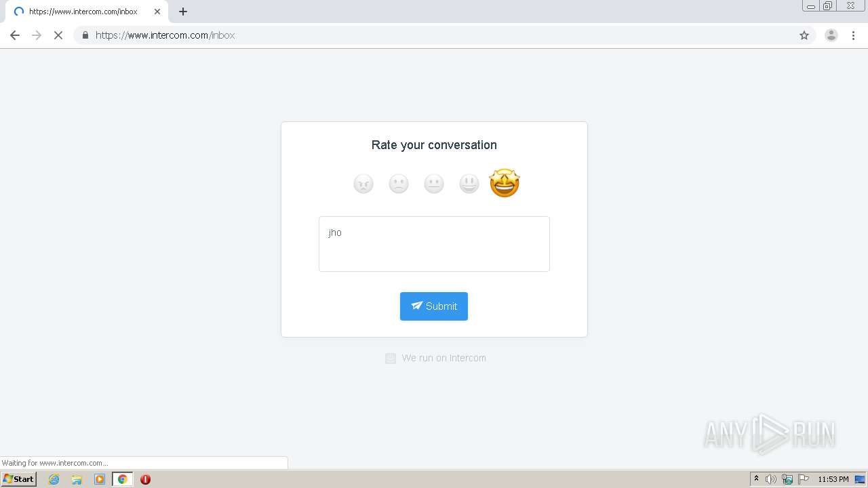Select the neutral face rating
The width and height of the screenshot is (868, 488).
(434, 184)
